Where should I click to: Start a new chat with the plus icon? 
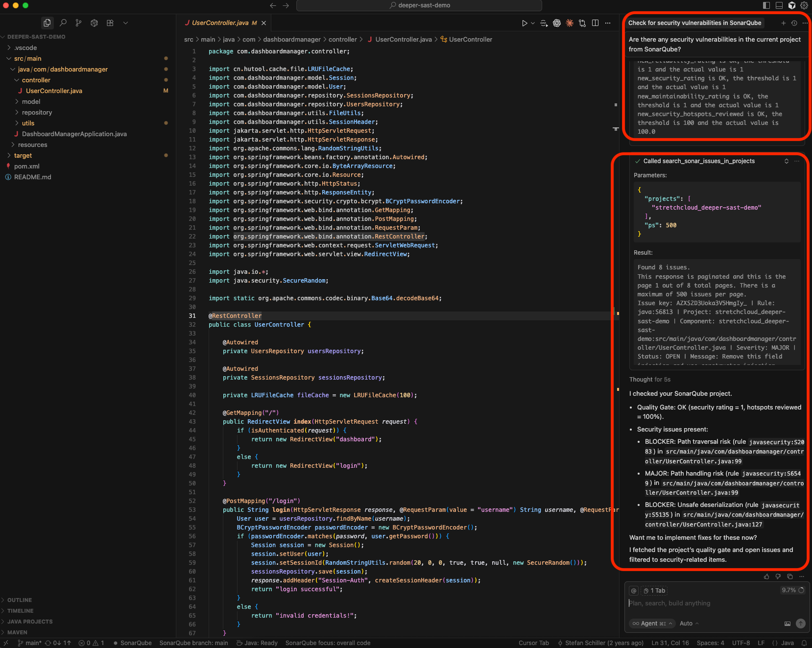pyautogui.click(x=784, y=23)
